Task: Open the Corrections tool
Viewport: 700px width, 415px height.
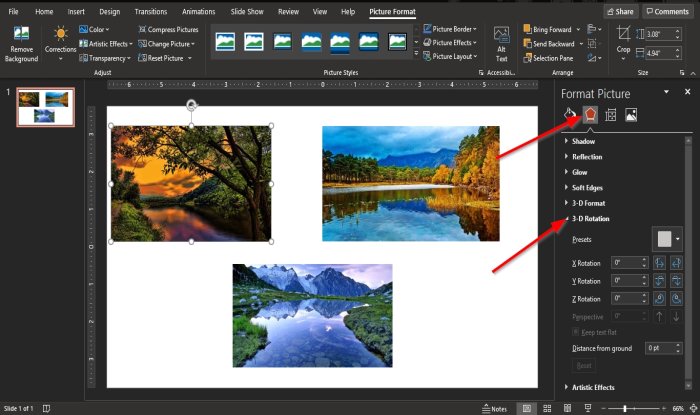Action: [60, 42]
